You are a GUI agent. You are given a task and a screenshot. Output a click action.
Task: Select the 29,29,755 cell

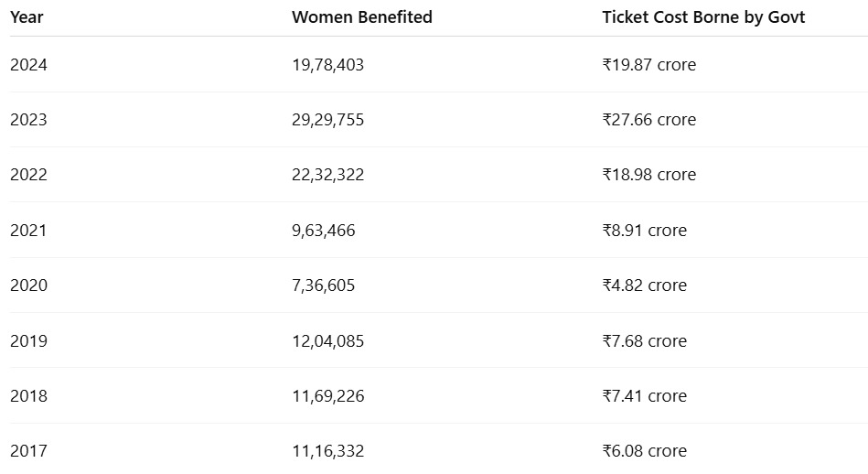point(327,120)
